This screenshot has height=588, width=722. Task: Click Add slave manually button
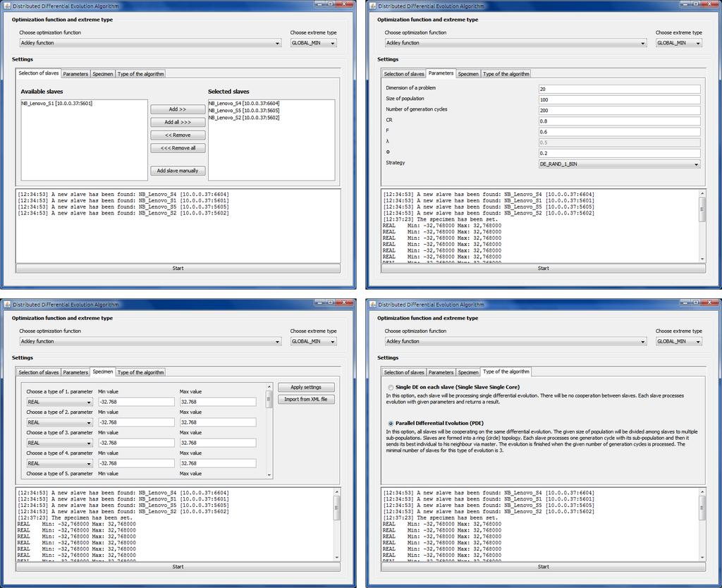pos(178,171)
